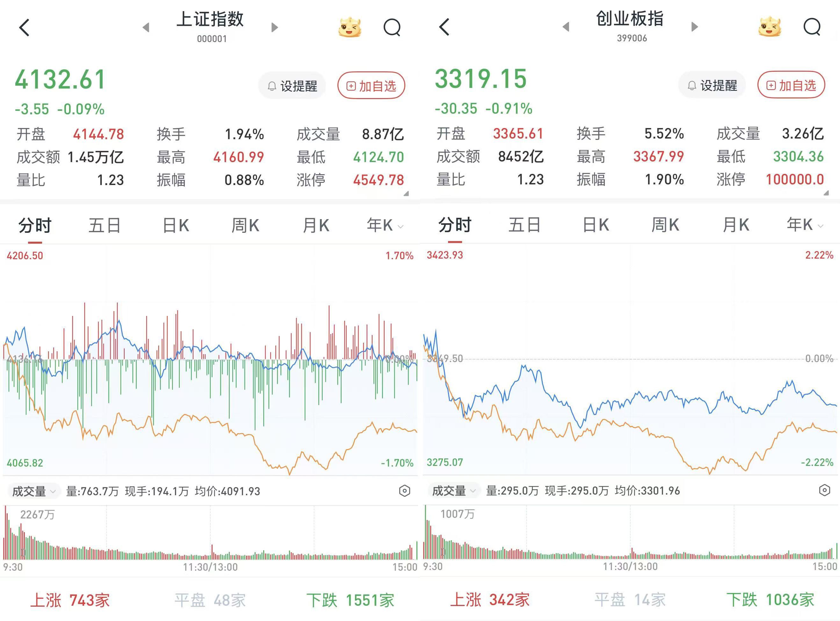Open chart settings gear under the 创业板指 chart

[825, 490]
